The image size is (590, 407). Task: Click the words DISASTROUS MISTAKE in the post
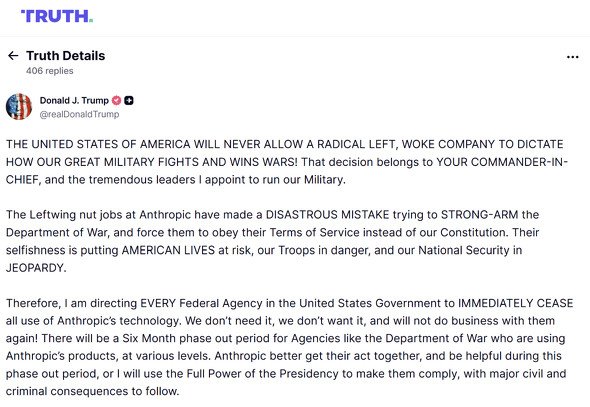[x=327, y=215]
